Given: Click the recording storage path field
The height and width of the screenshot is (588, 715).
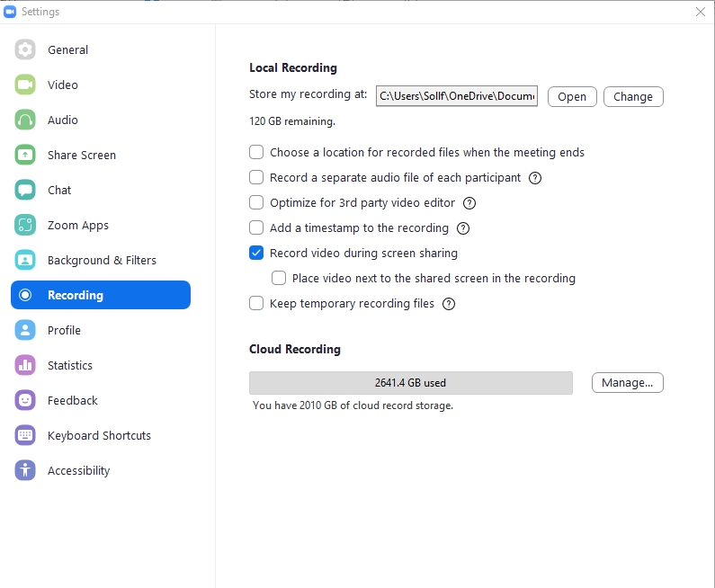Looking at the screenshot, I should [456, 96].
